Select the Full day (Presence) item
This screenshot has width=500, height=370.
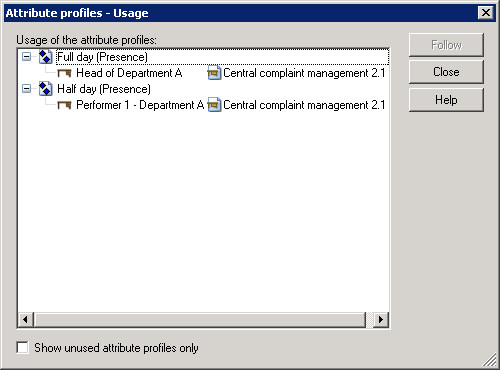pyautogui.click(x=102, y=57)
